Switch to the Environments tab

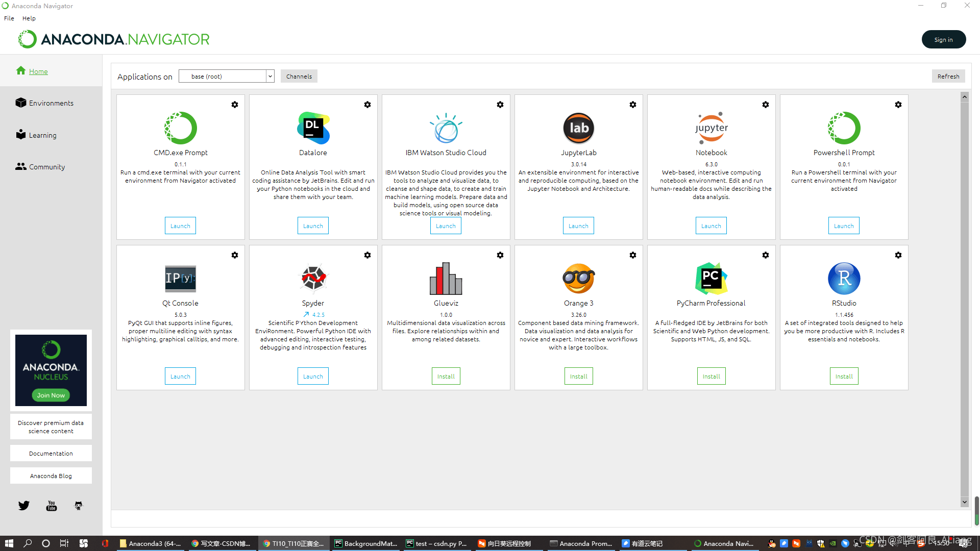(x=51, y=103)
